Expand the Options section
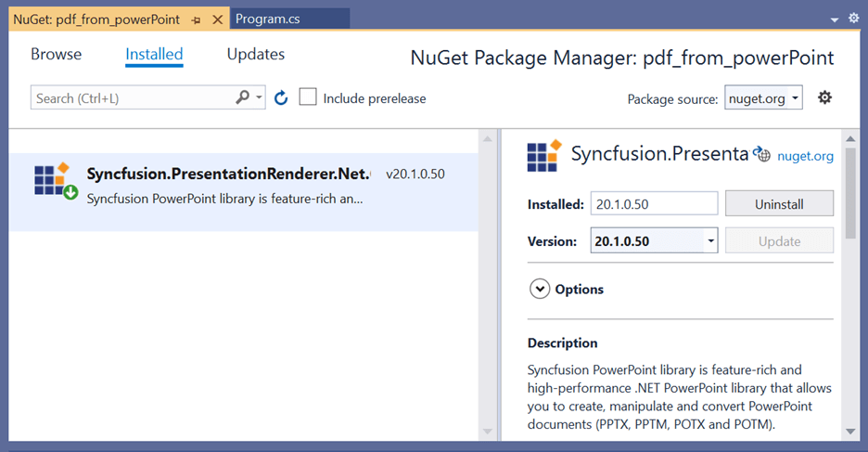Image resolution: width=868 pixels, height=452 pixels. (x=540, y=289)
